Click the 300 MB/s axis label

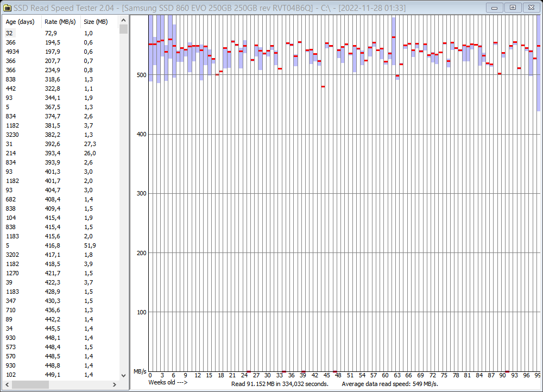point(141,194)
